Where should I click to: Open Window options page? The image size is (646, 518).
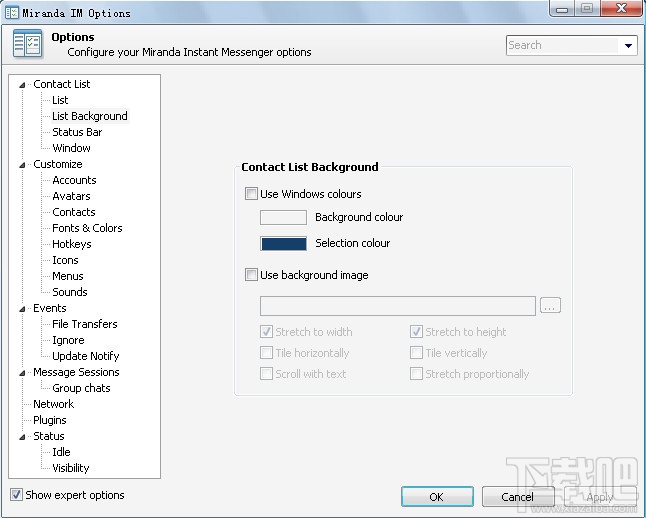click(71, 148)
